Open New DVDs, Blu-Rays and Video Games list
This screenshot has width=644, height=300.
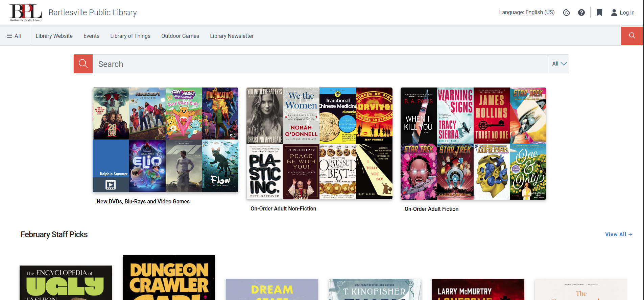143,201
